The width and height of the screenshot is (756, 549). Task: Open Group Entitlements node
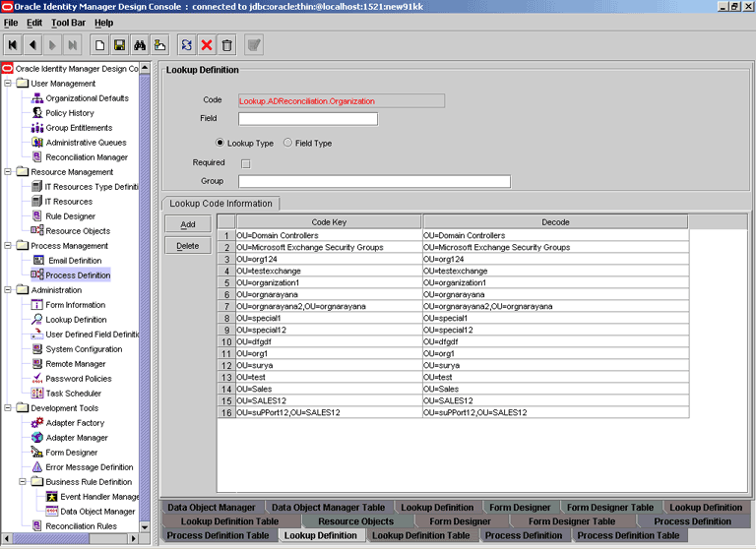[79, 128]
